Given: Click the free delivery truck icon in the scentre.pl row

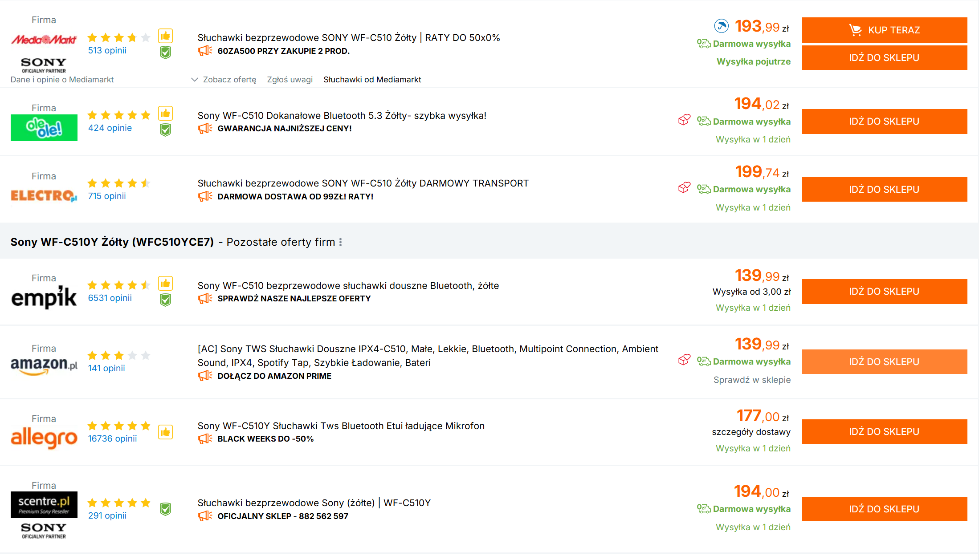Looking at the screenshot, I should click(703, 508).
